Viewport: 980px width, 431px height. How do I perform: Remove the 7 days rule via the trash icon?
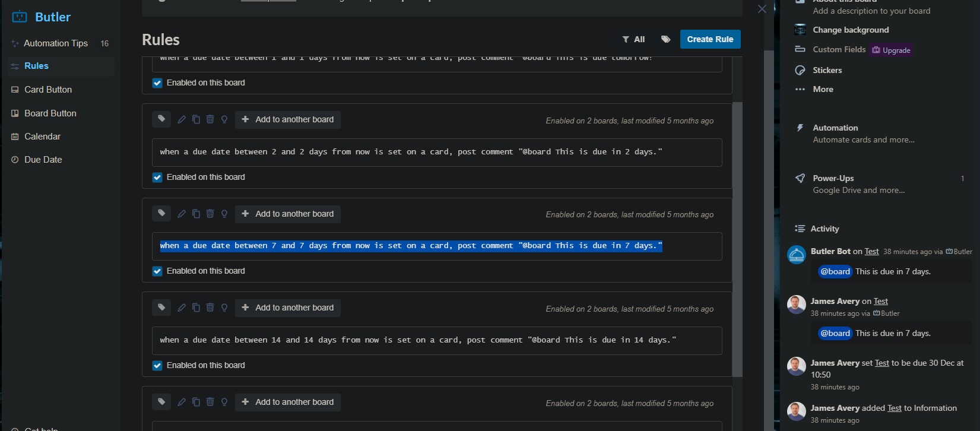coord(210,214)
